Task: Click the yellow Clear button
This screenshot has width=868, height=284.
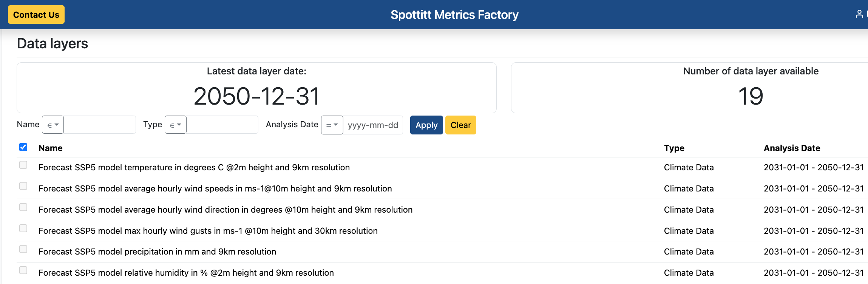Action: [460, 125]
